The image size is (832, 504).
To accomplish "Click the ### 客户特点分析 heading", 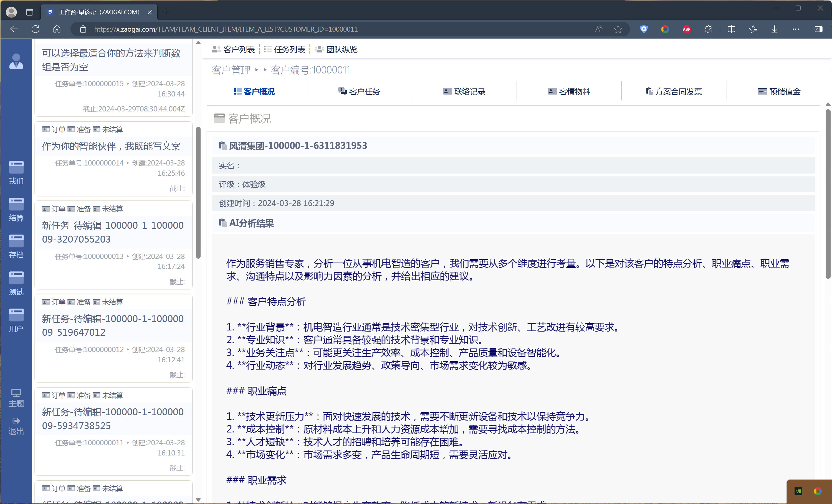I will pos(266,302).
